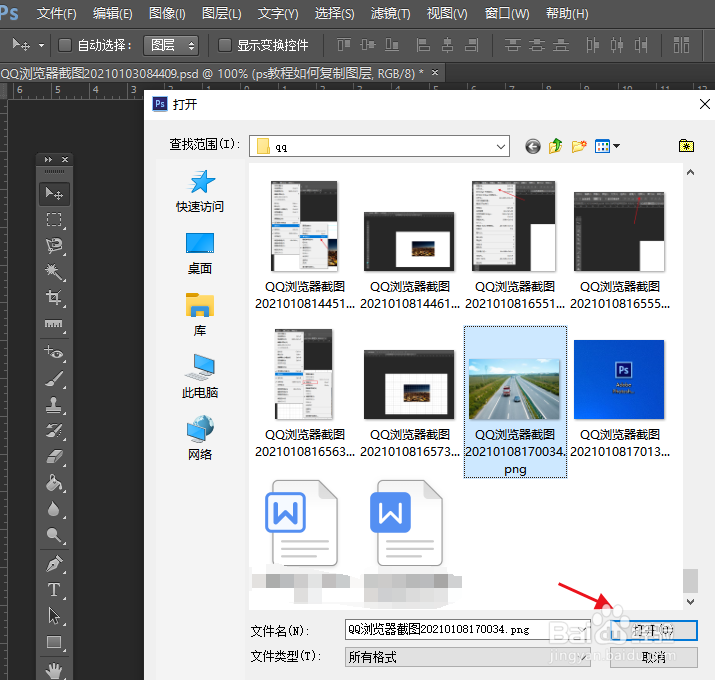The image size is (715, 680).
Task: Open Quick Access (快速访问) location
Action: click(200, 192)
